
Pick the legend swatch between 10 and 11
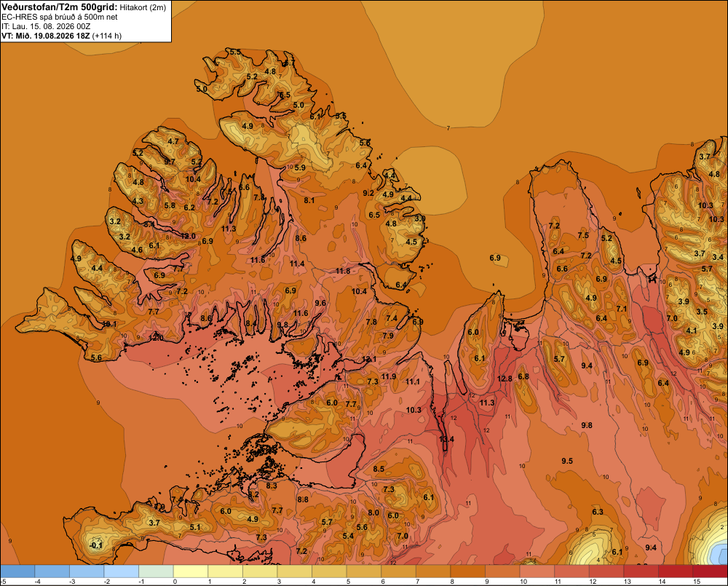(537, 571)
